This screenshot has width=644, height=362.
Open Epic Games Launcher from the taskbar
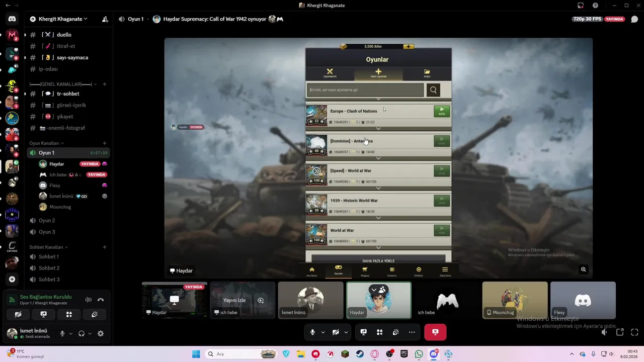404,354
